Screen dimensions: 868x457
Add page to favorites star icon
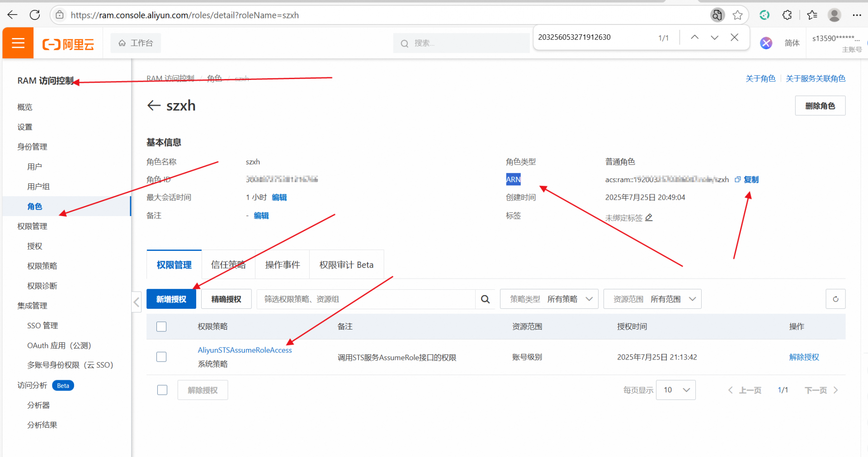pos(738,15)
